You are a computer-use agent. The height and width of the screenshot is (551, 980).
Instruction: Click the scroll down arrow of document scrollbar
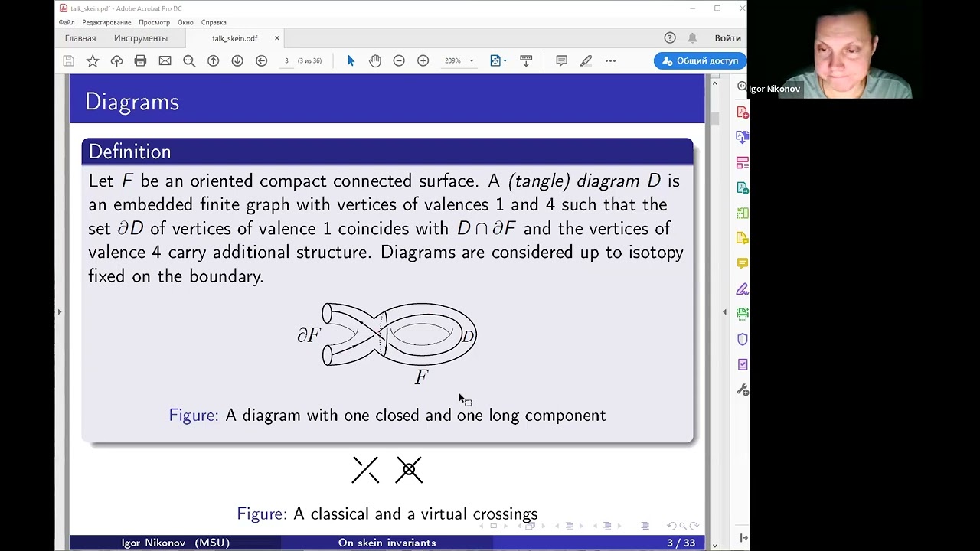[x=714, y=545]
